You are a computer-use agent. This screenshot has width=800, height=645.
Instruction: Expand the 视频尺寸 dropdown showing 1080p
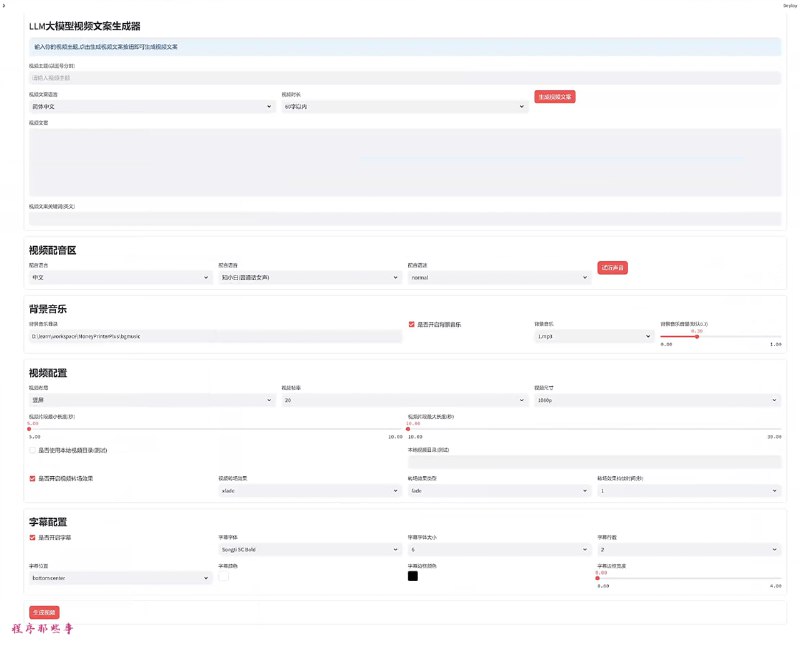tap(656, 400)
